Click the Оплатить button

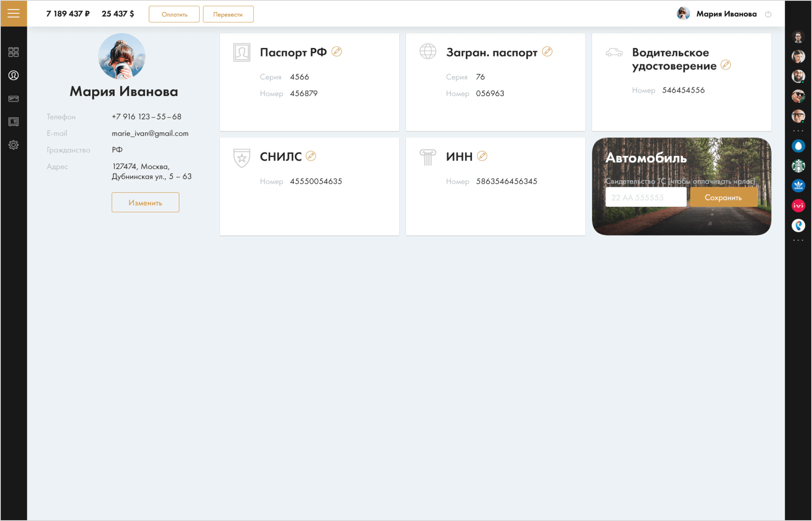click(174, 14)
